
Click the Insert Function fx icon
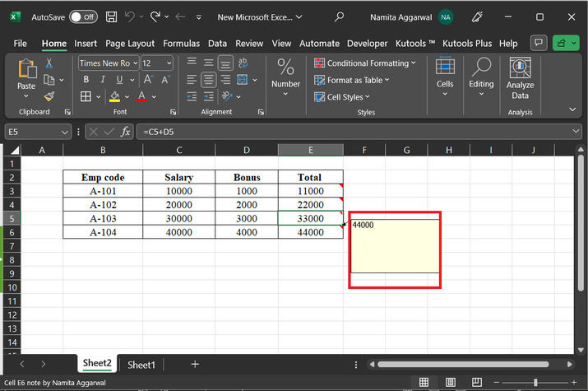tap(126, 132)
